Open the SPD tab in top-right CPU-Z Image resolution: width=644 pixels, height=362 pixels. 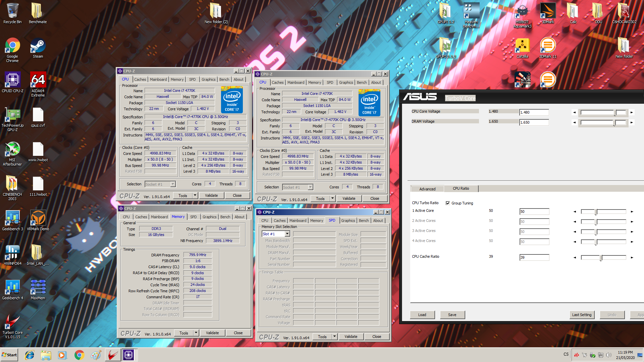tap(330, 82)
